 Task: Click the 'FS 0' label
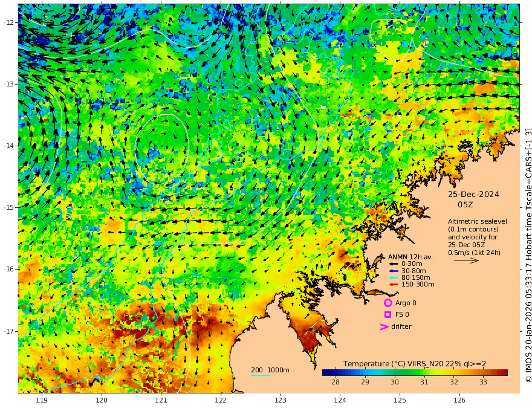tap(402, 315)
